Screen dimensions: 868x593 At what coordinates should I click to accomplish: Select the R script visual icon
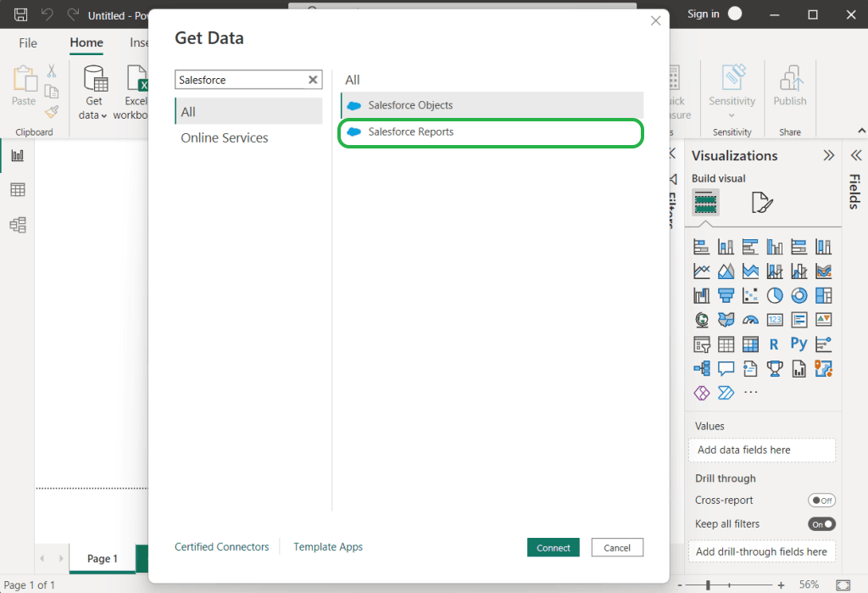coord(775,344)
